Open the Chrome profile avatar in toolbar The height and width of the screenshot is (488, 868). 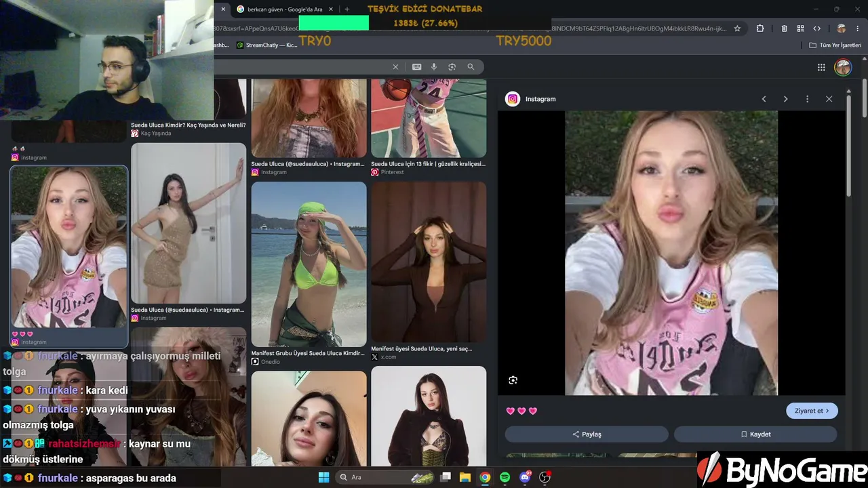[842, 28]
